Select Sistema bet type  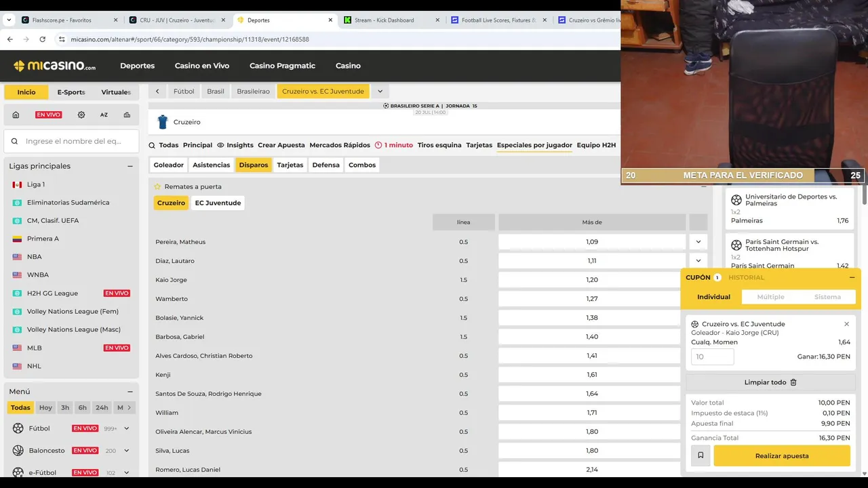pos(827,297)
